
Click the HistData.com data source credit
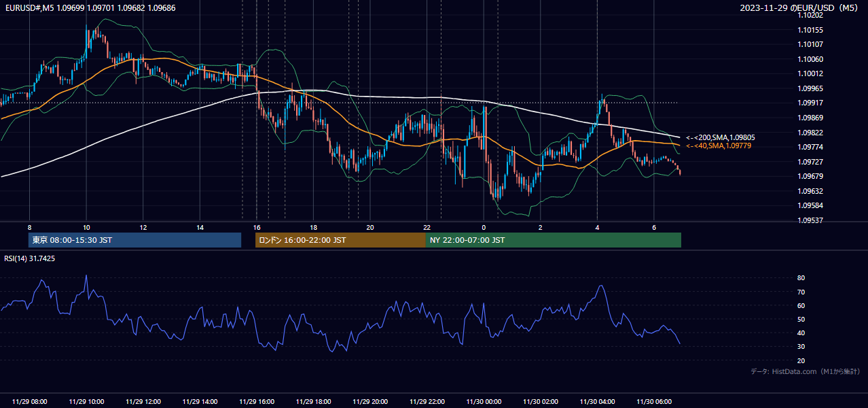pos(805,371)
